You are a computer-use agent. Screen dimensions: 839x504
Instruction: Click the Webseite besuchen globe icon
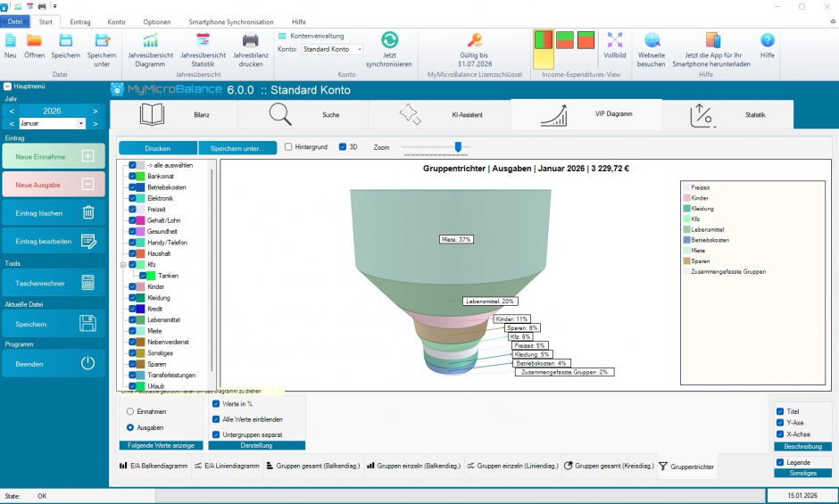tap(652, 40)
